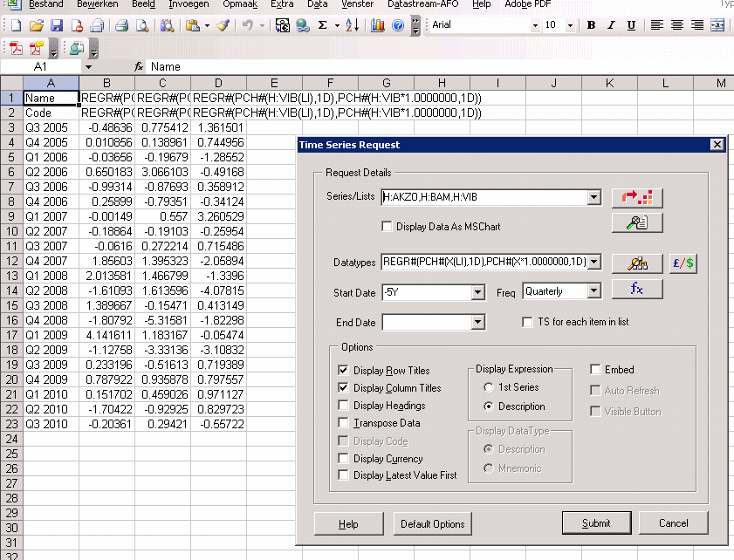Open the Opmaak menu

click(240, 4)
